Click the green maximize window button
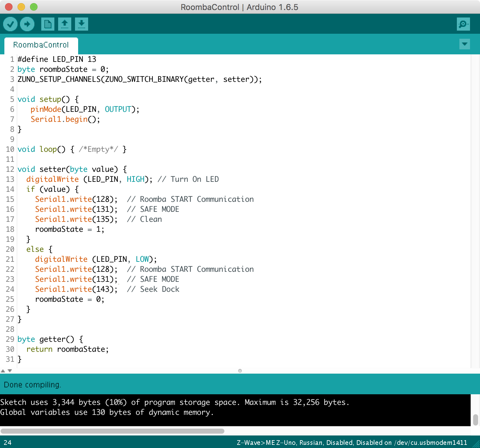This screenshot has height=448, width=480. [x=34, y=7]
